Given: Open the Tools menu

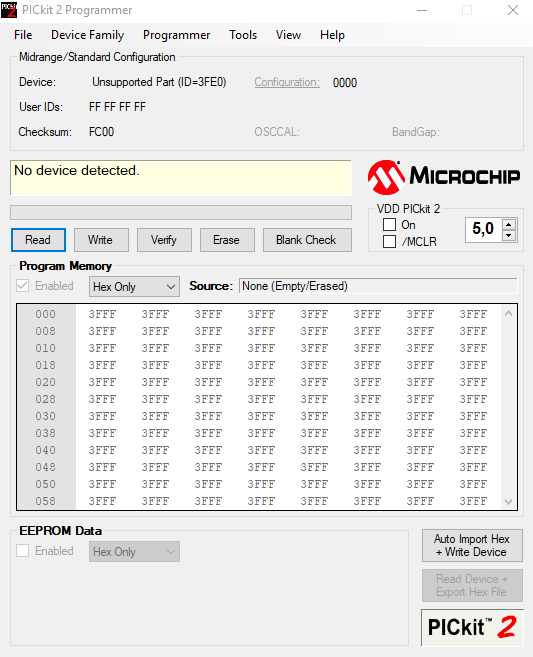Looking at the screenshot, I should pyautogui.click(x=243, y=35).
